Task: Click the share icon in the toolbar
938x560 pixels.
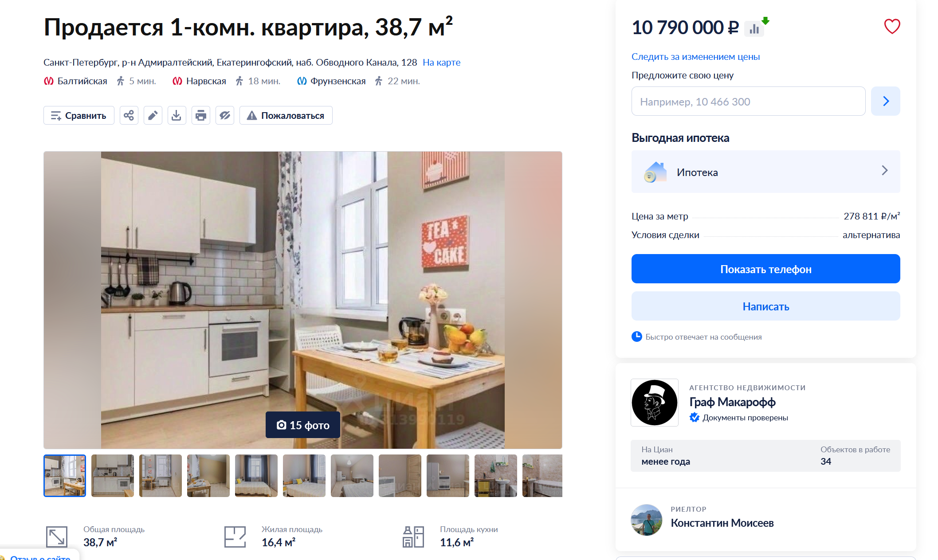Action: [129, 115]
